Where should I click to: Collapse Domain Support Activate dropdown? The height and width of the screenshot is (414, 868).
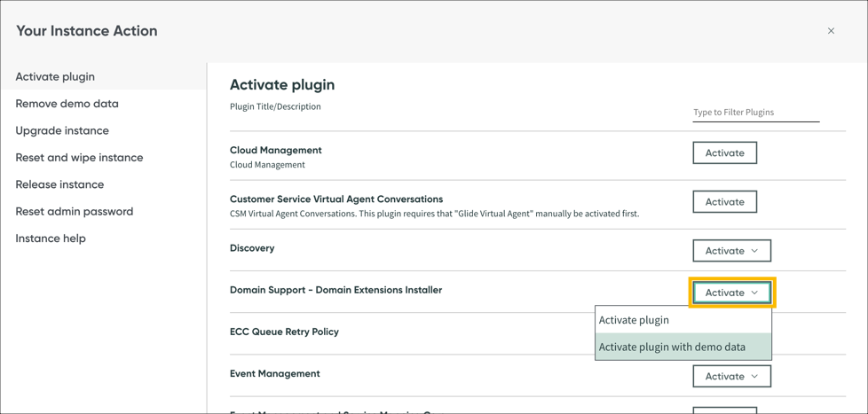pyautogui.click(x=731, y=293)
